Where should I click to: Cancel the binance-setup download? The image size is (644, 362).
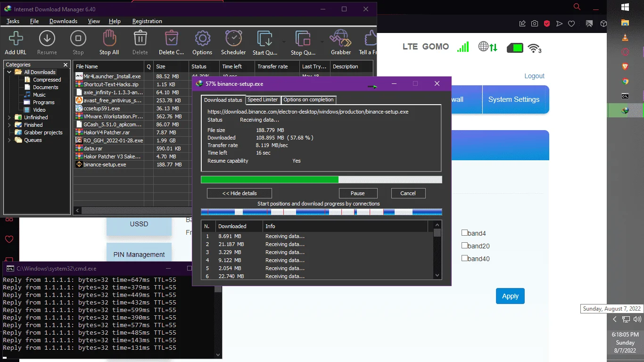tap(408, 193)
